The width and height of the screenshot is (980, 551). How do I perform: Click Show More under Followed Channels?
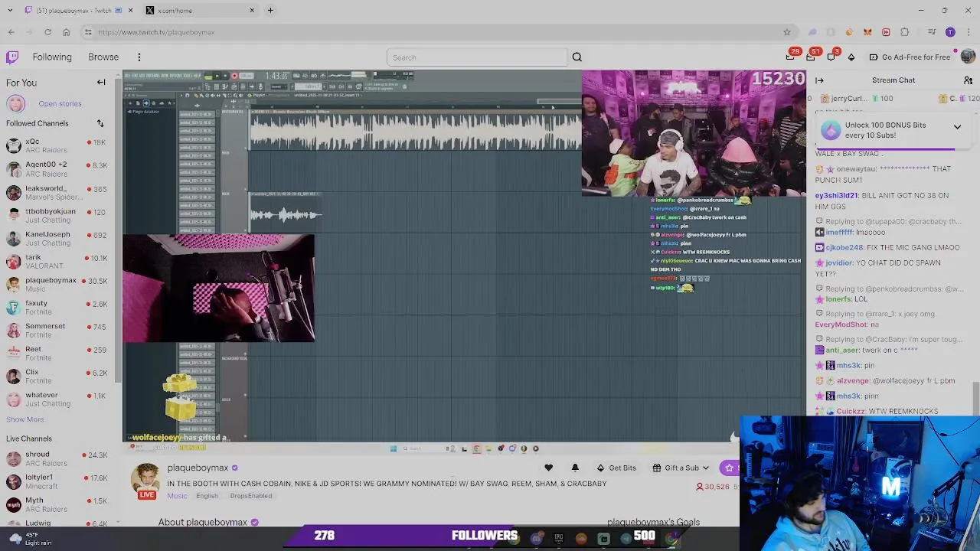point(25,419)
